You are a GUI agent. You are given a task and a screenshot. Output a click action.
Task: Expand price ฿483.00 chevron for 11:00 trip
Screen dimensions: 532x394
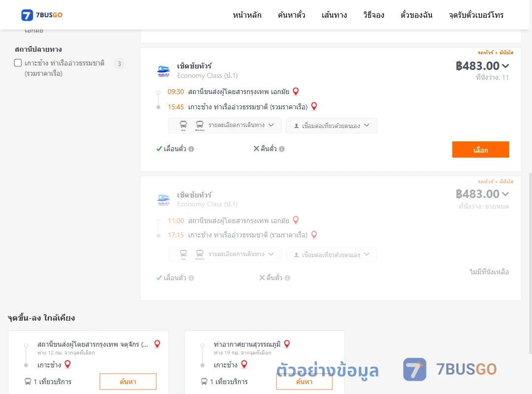point(505,194)
